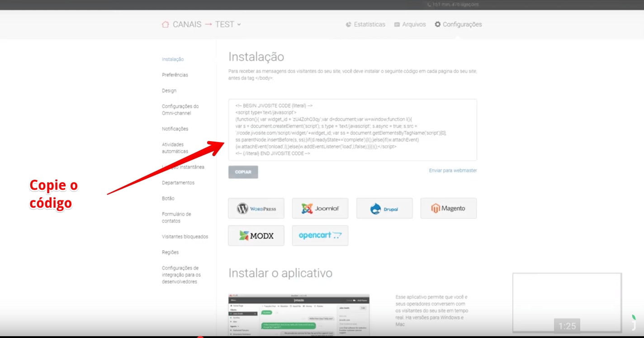Open Botão settings in the sidebar

pyautogui.click(x=168, y=198)
